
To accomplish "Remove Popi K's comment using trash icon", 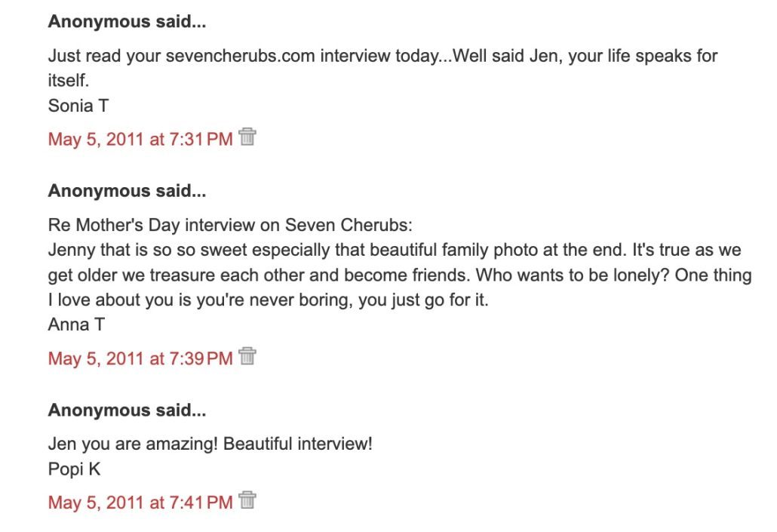I will point(247,500).
